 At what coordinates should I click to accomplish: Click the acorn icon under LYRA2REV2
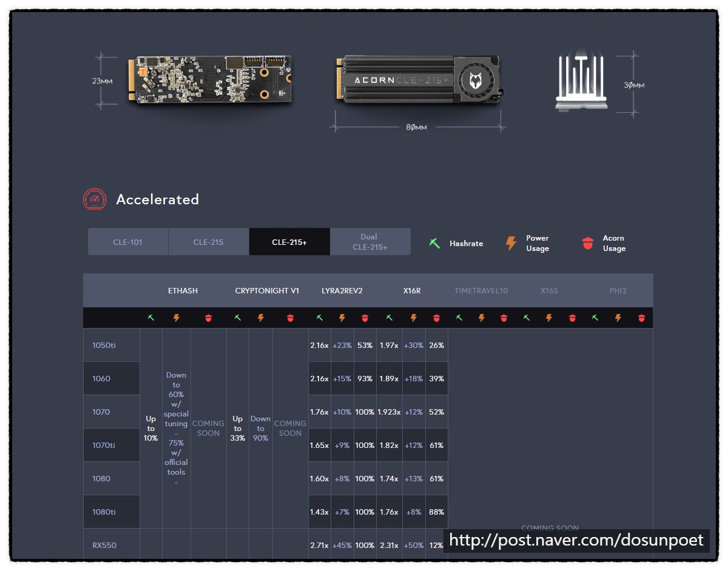coord(365,318)
